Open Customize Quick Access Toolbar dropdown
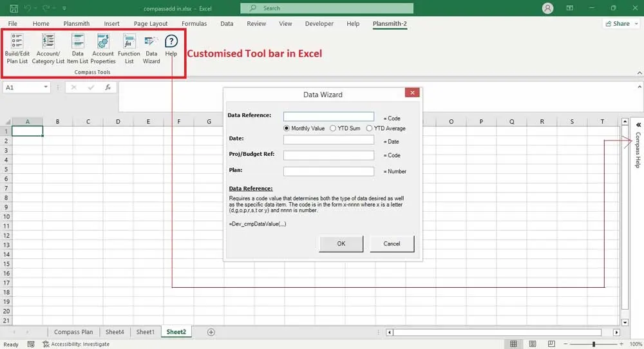The width and height of the screenshot is (644, 349). (x=64, y=8)
